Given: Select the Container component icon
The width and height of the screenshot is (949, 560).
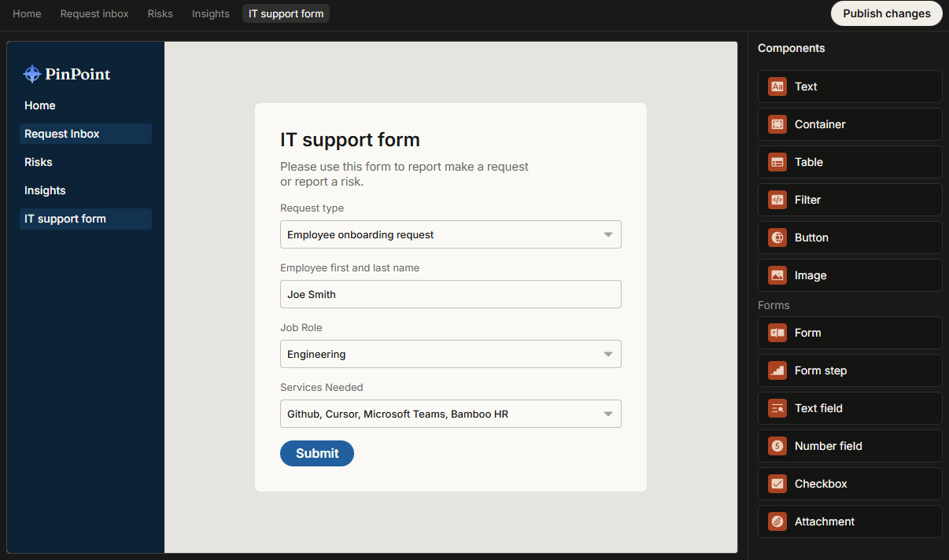Looking at the screenshot, I should coord(777,124).
